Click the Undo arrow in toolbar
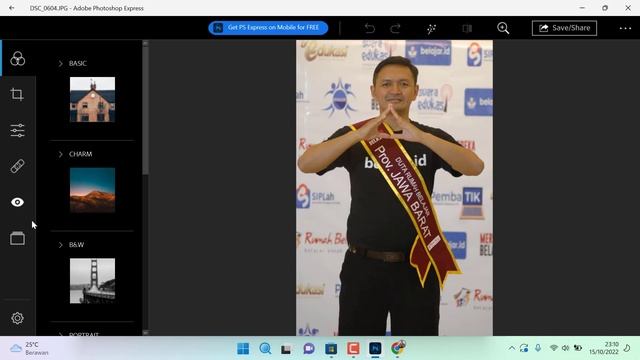This screenshot has height=360, width=640. [x=369, y=28]
